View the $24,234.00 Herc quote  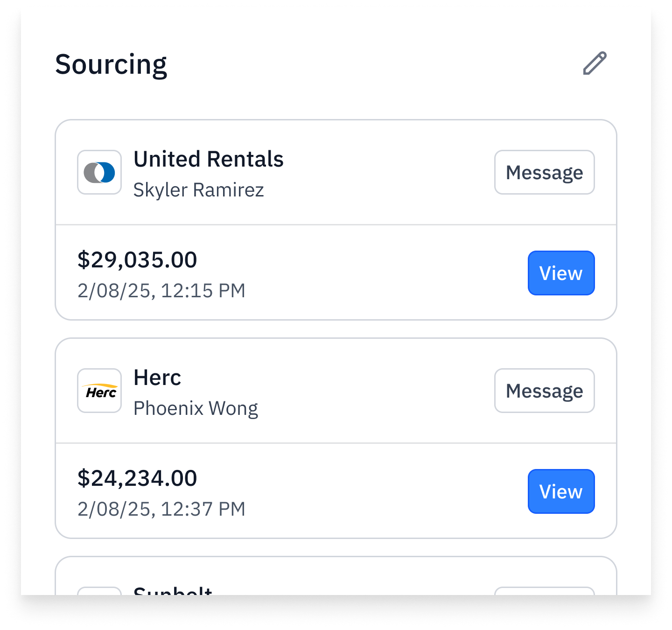coord(561,491)
